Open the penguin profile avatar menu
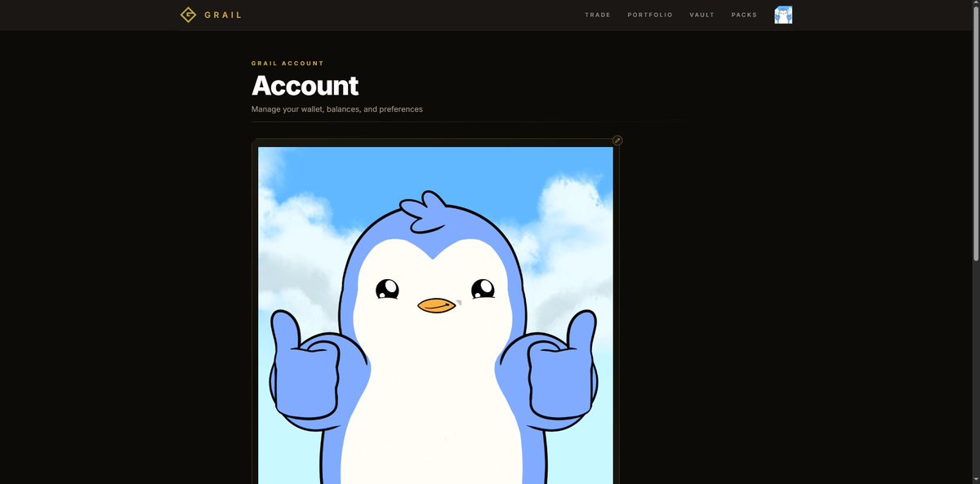This screenshot has width=980, height=484. [783, 15]
